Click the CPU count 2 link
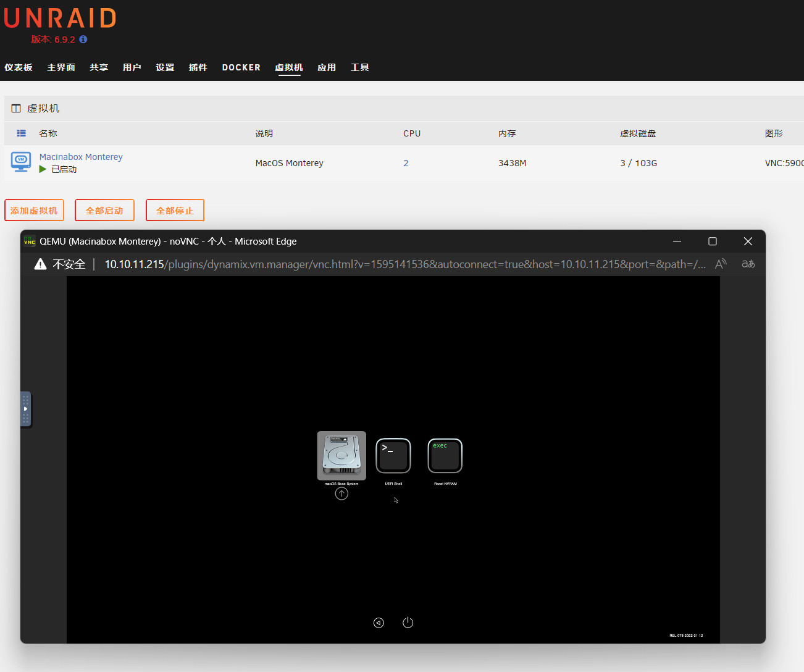804x672 pixels. tap(406, 163)
